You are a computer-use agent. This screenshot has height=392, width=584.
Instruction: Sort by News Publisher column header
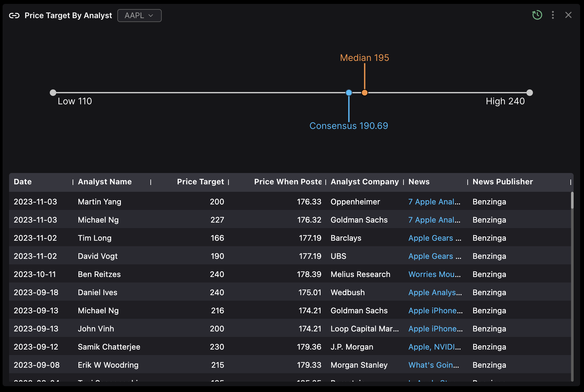[503, 182]
